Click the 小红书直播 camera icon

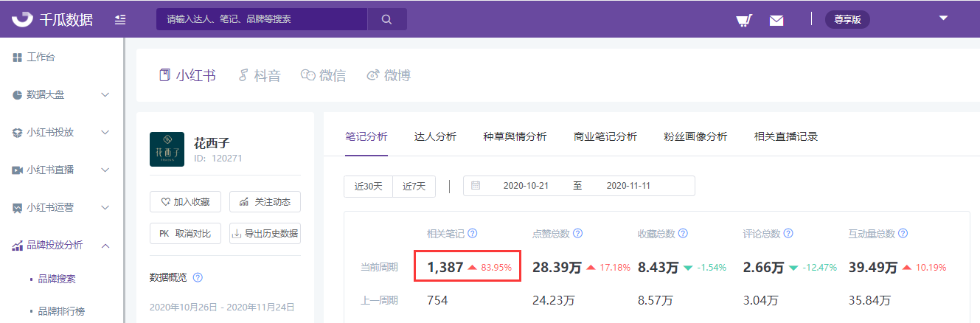point(17,170)
